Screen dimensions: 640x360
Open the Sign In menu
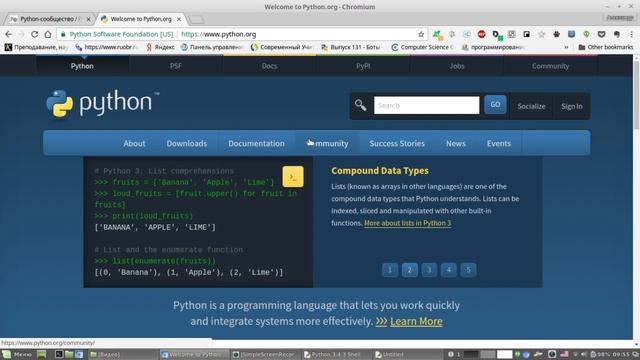point(571,106)
